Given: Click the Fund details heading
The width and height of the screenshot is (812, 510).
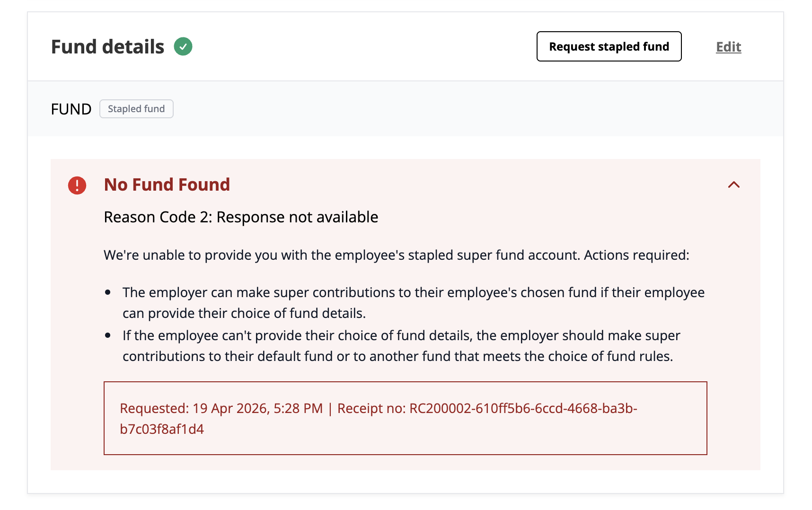Looking at the screenshot, I should tap(107, 47).
